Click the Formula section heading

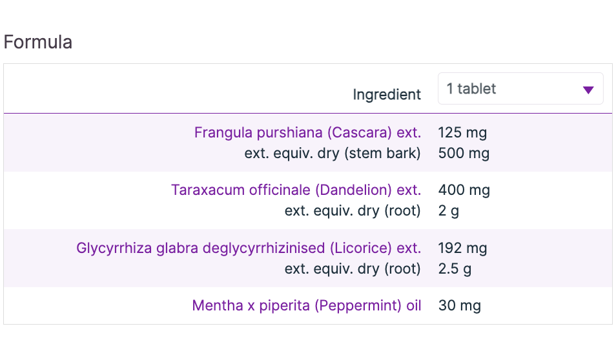coord(38,43)
